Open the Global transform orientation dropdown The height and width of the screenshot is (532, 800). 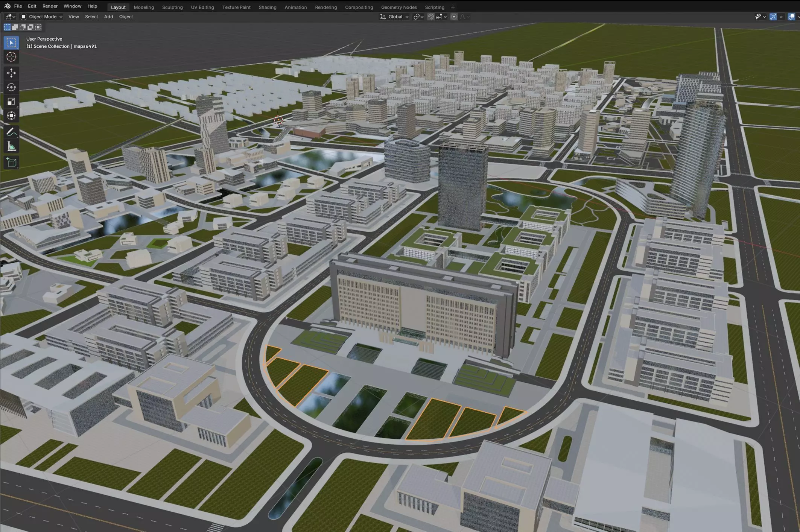click(x=394, y=17)
